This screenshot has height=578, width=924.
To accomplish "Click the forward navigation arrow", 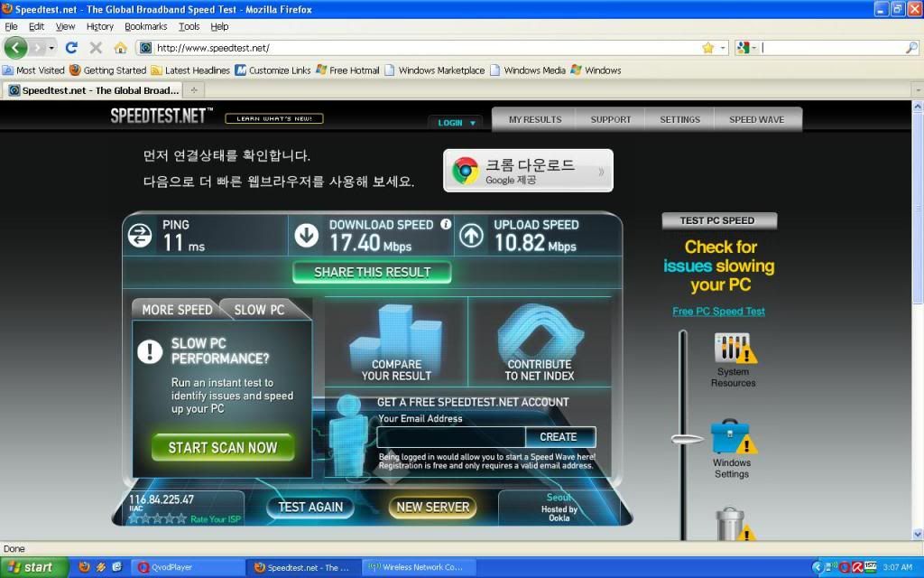I will point(38,48).
